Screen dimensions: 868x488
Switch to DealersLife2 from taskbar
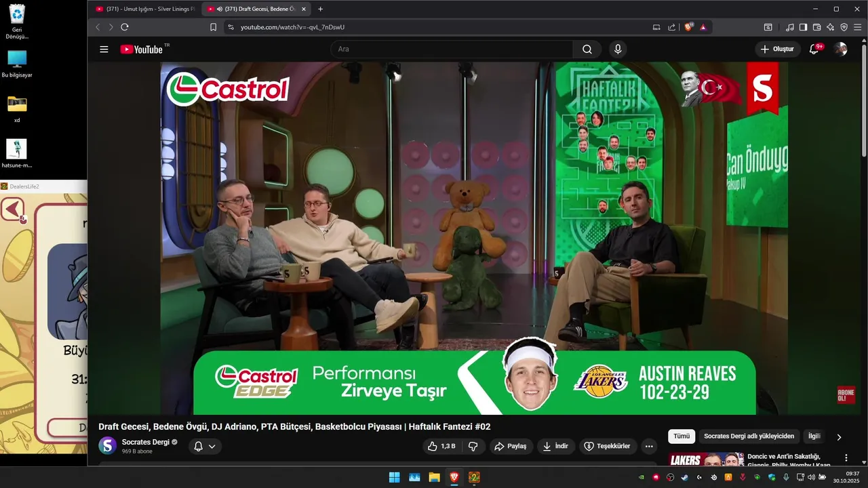click(475, 477)
